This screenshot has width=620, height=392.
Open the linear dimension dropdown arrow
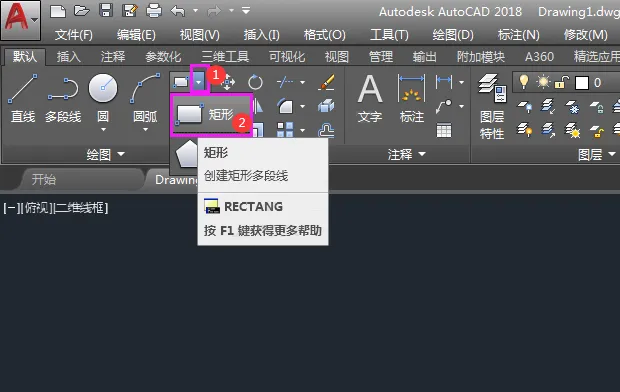(461, 82)
